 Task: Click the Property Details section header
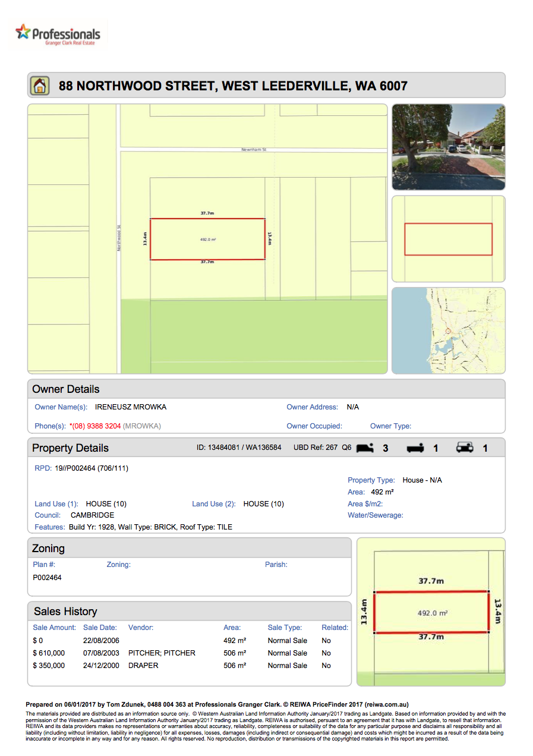(x=267, y=448)
